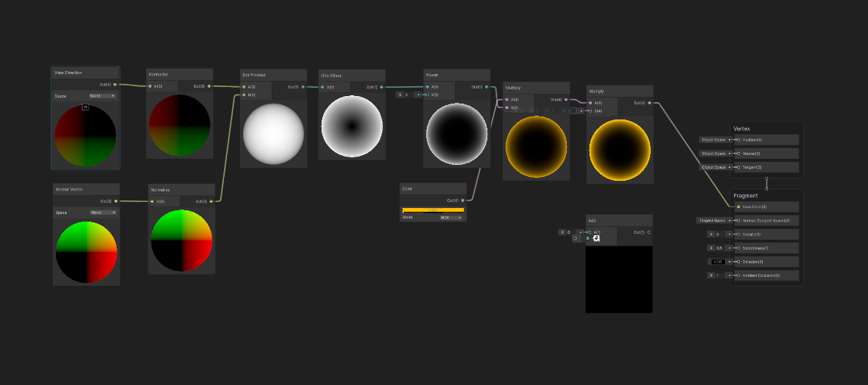Click the Base Color port in Fragment
The image size is (868, 385).
(x=739, y=206)
